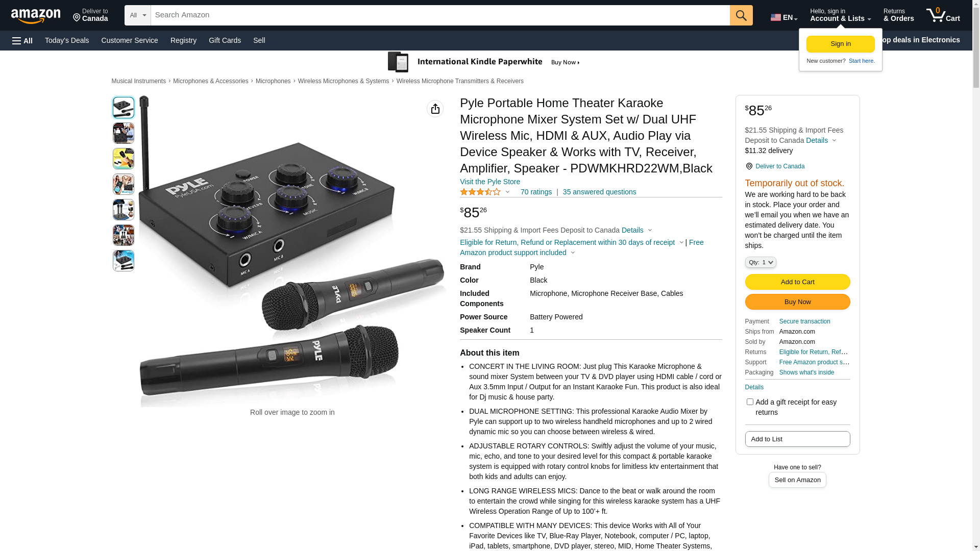
Task: Open Today's Deals menu item
Action: [67, 40]
